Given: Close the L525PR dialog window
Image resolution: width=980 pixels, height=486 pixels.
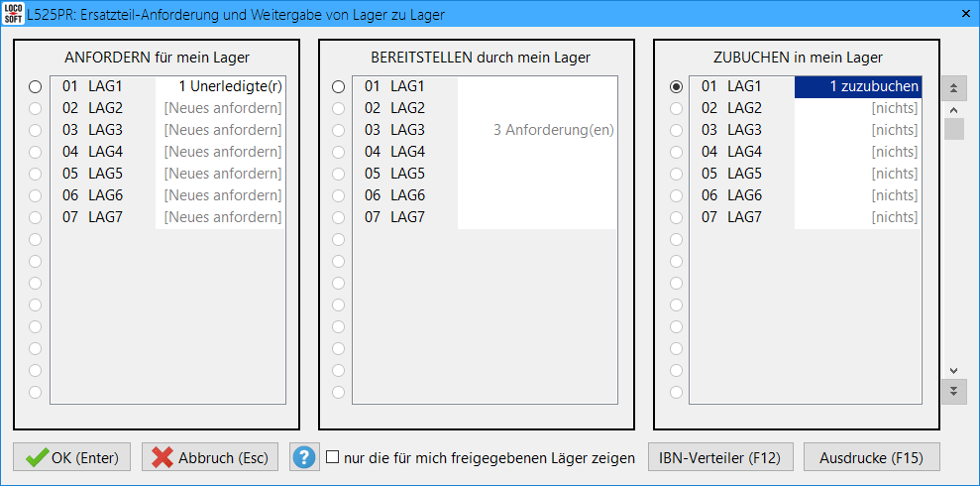Looking at the screenshot, I should tap(965, 13).
